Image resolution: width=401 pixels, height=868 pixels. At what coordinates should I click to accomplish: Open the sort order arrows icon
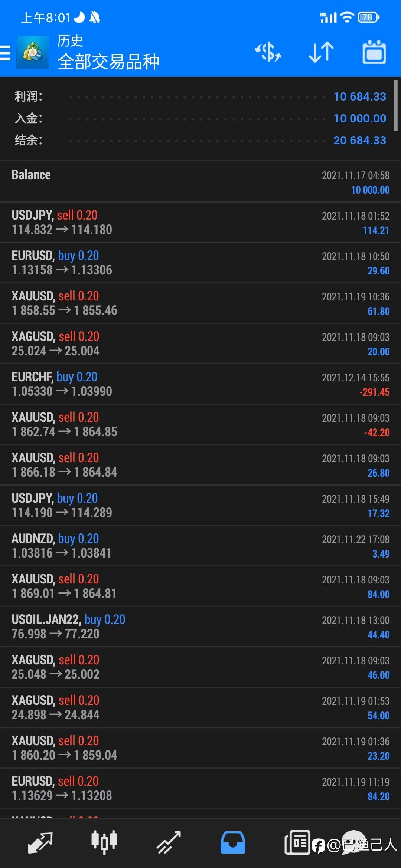(321, 52)
